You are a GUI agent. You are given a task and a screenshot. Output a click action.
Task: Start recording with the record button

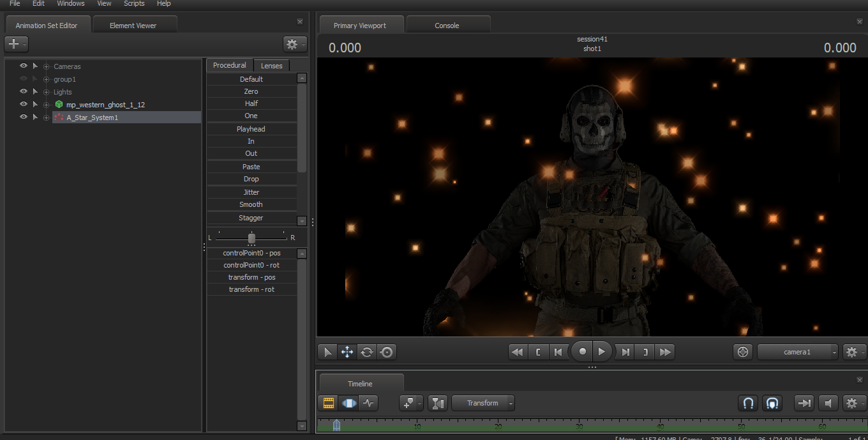(x=582, y=351)
